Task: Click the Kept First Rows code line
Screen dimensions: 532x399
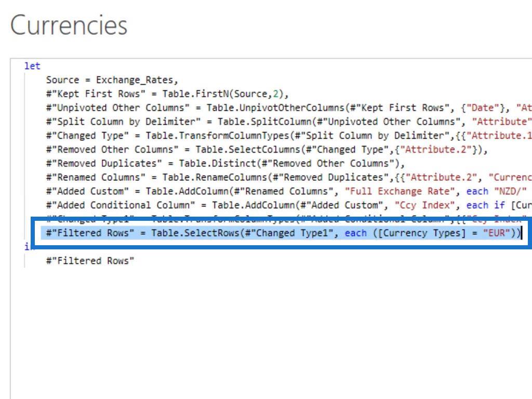Action: tap(167, 94)
